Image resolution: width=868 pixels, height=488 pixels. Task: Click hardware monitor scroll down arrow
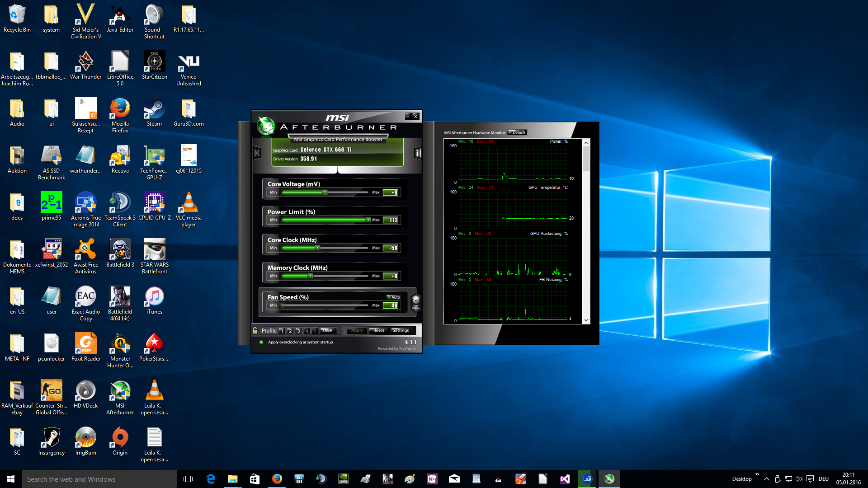click(586, 320)
